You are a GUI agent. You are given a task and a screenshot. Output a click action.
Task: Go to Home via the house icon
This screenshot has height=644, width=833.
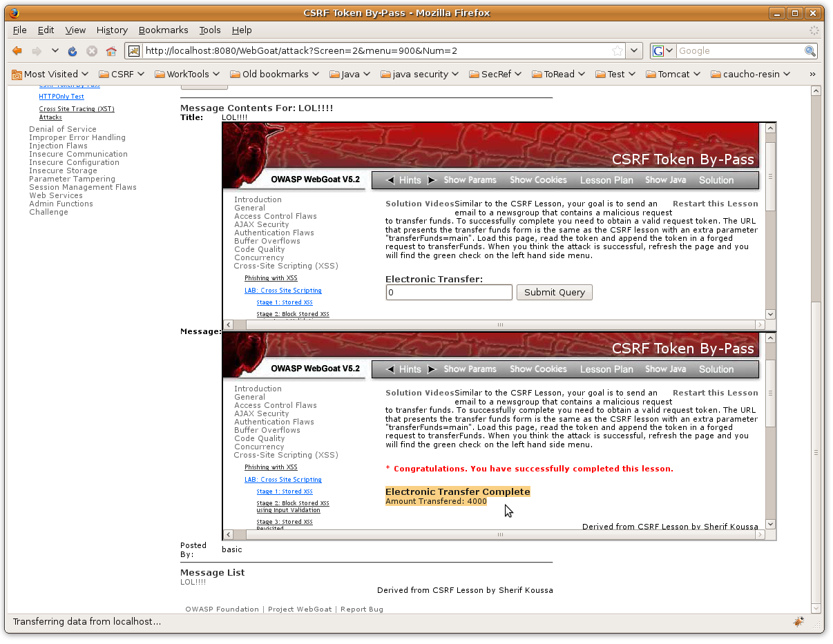click(x=111, y=51)
